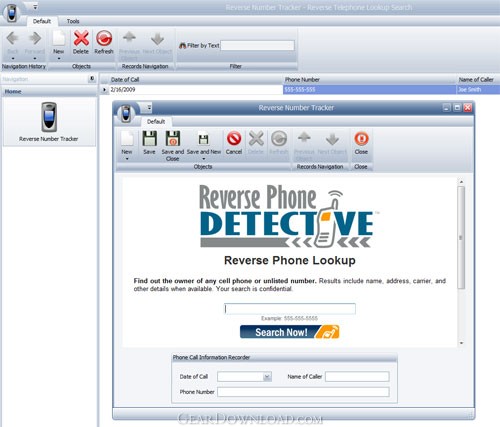Open the Save and New dropdown arrow
The image size is (500, 427).
pyautogui.click(x=204, y=159)
